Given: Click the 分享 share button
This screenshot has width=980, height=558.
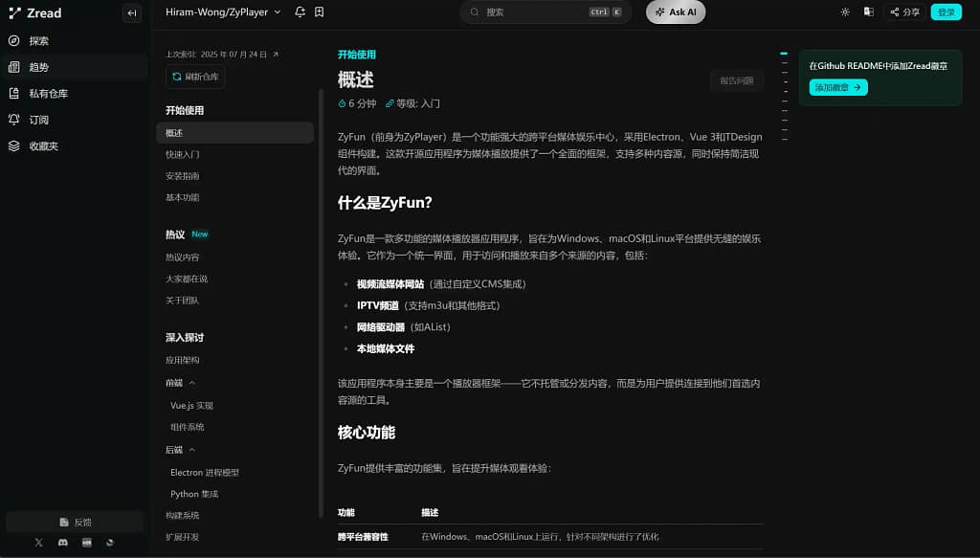Looking at the screenshot, I should coord(904,12).
